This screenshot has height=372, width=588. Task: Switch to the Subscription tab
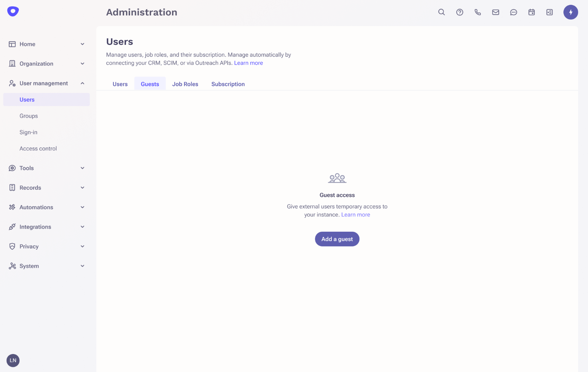click(228, 84)
